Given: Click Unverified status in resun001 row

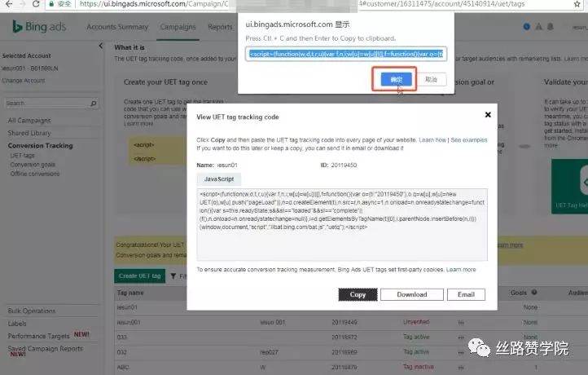Looking at the screenshot, I should tap(416, 322).
